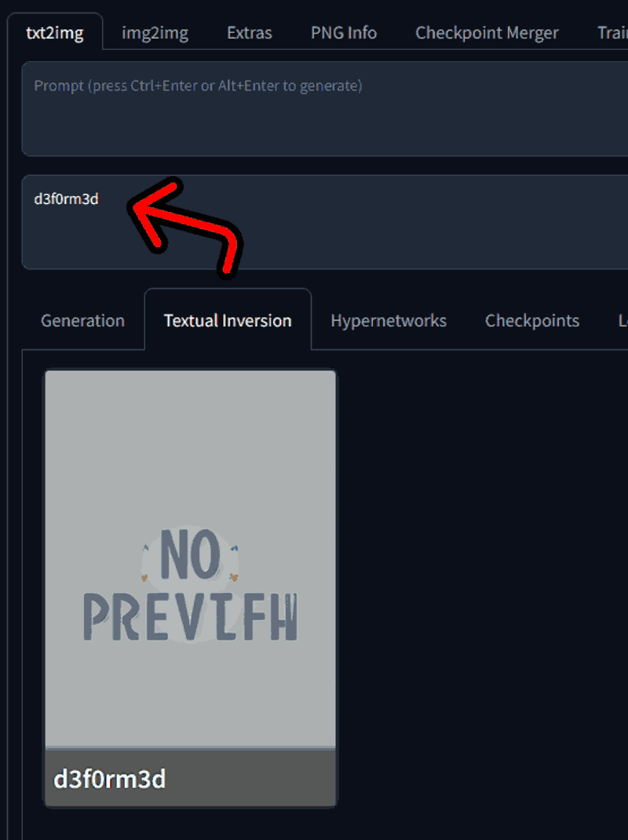Image resolution: width=628 pixels, height=840 pixels.
Task: Show the Checkpoints sub-tab
Action: click(x=532, y=320)
